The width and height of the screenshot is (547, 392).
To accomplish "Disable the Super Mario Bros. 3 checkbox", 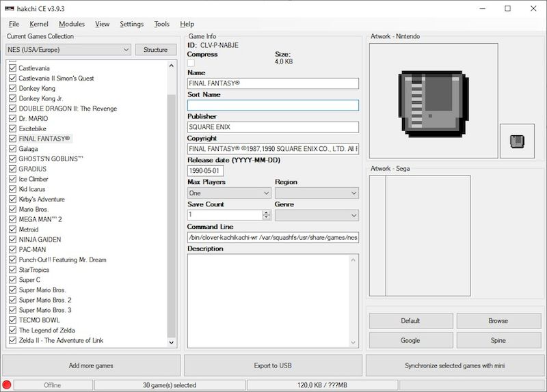I will click(12, 310).
